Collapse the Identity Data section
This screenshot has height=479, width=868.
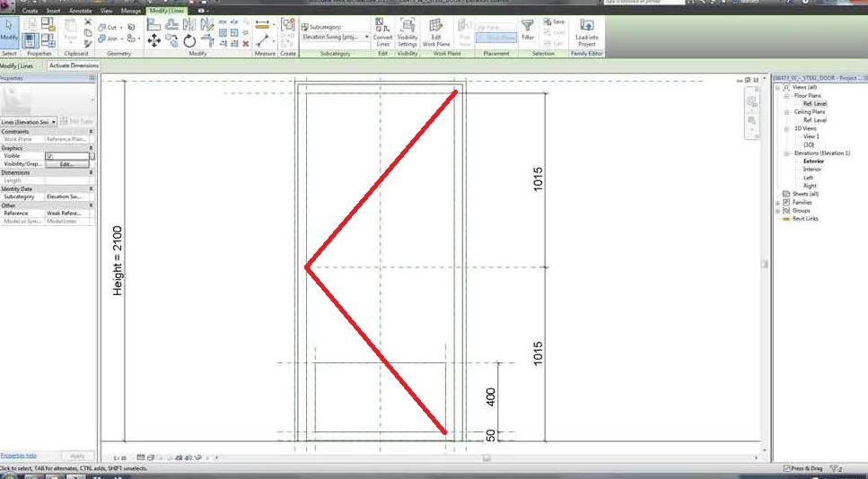(x=92, y=189)
